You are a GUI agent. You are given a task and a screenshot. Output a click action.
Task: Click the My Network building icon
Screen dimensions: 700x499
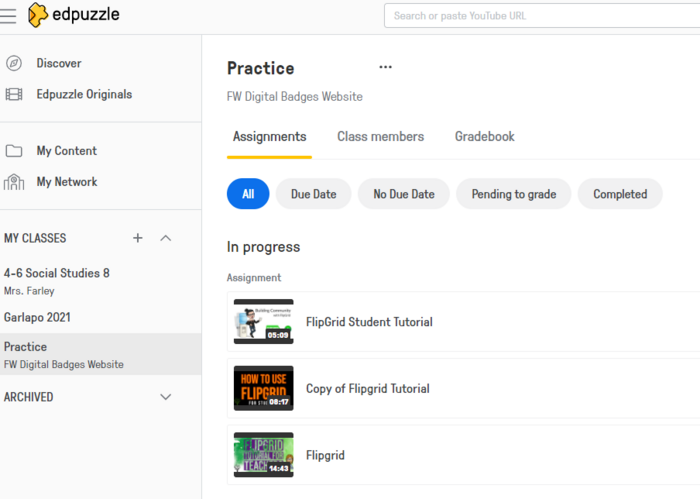[x=14, y=182]
